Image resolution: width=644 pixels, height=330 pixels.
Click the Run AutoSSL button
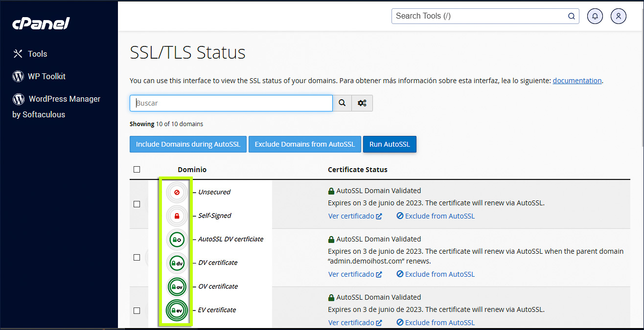(390, 144)
